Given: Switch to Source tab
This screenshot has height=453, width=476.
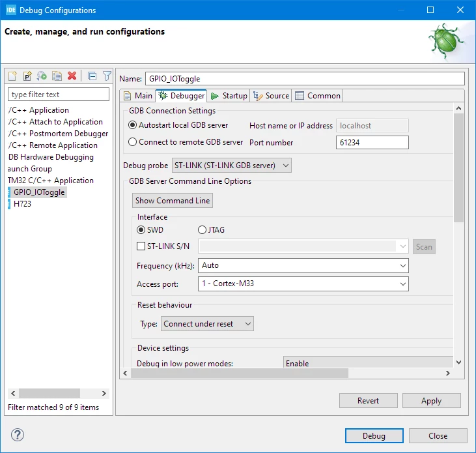Looking at the screenshot, I should [271, 96].
